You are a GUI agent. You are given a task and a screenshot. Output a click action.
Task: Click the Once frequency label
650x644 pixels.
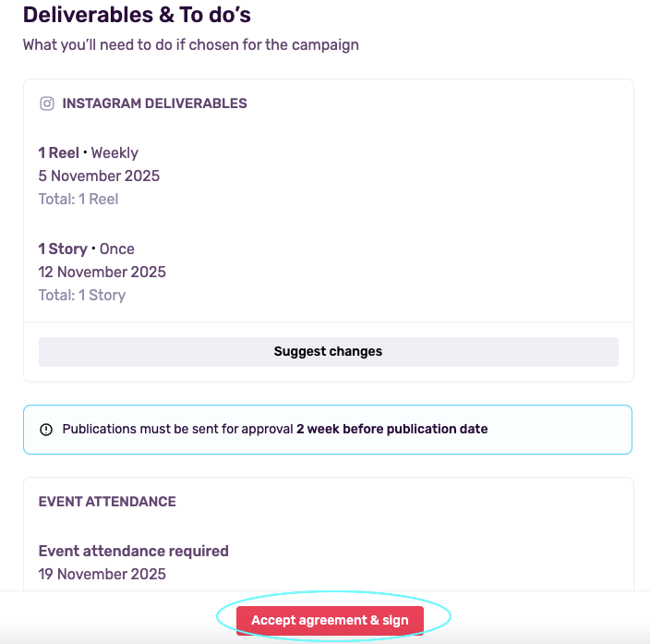[117, 249]
